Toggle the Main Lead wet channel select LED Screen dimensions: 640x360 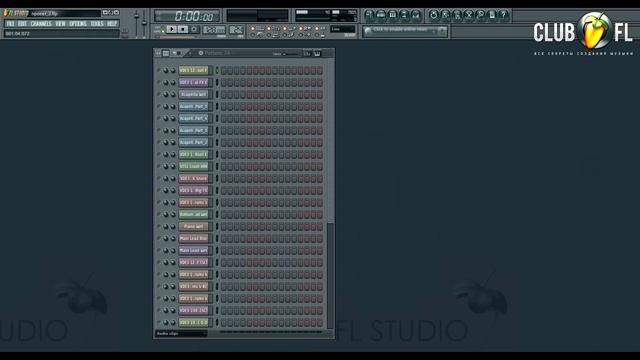[x=217, y=250]
